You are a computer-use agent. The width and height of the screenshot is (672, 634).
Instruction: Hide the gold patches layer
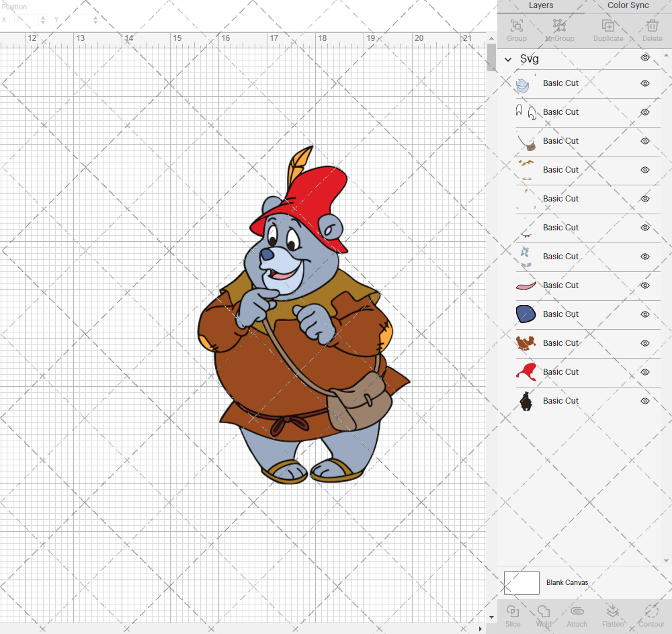tap(645, 170)
